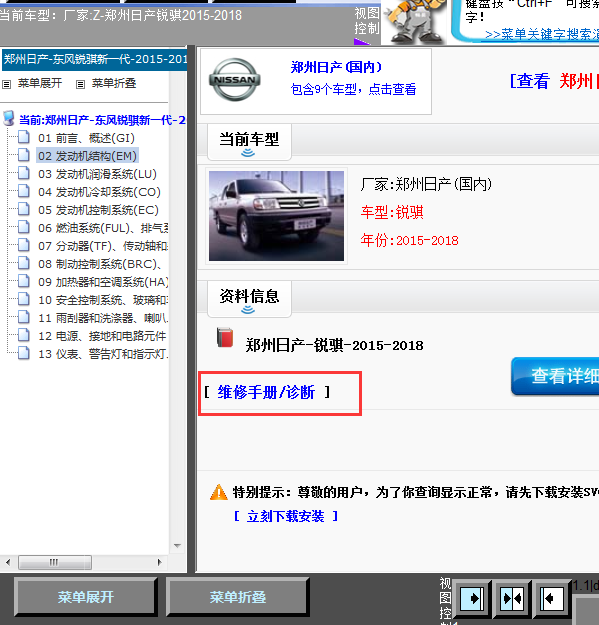
Task: Select tree item 03 发动机润滑系统(LU)
Action: [x=97, y=174]
